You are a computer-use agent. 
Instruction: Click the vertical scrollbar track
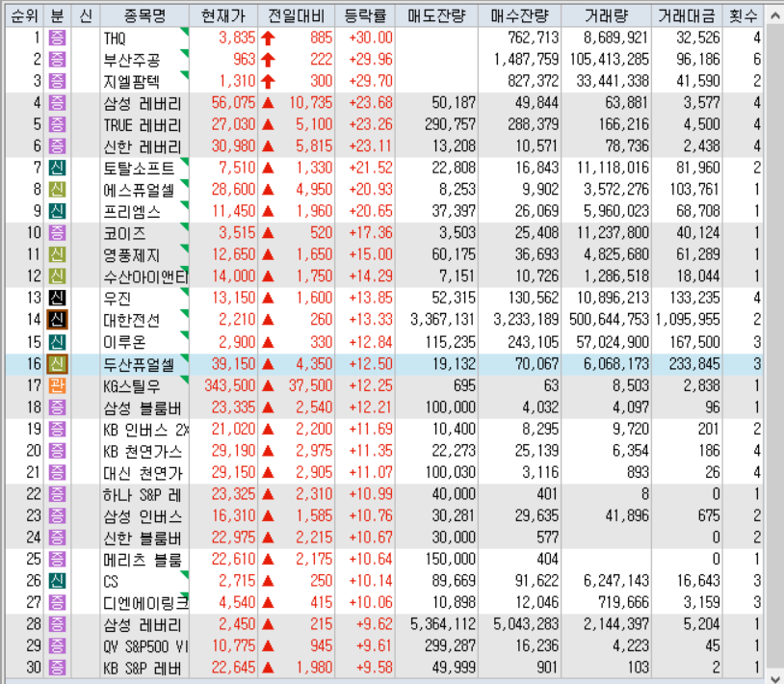pos(774,350)
